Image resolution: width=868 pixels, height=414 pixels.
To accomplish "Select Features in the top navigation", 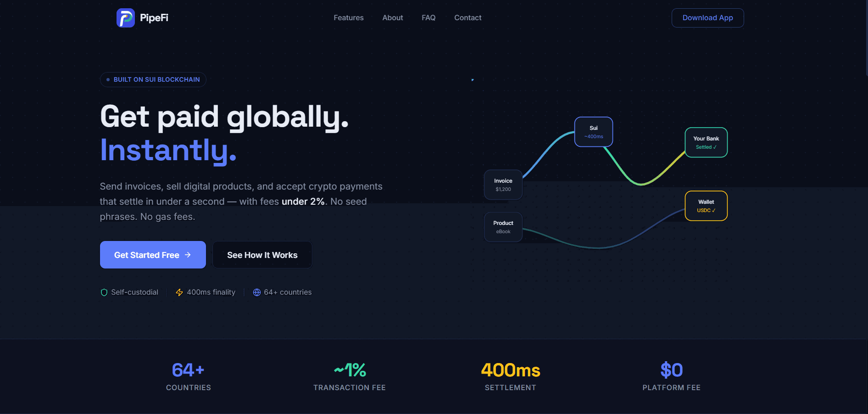I will (348, 17).
